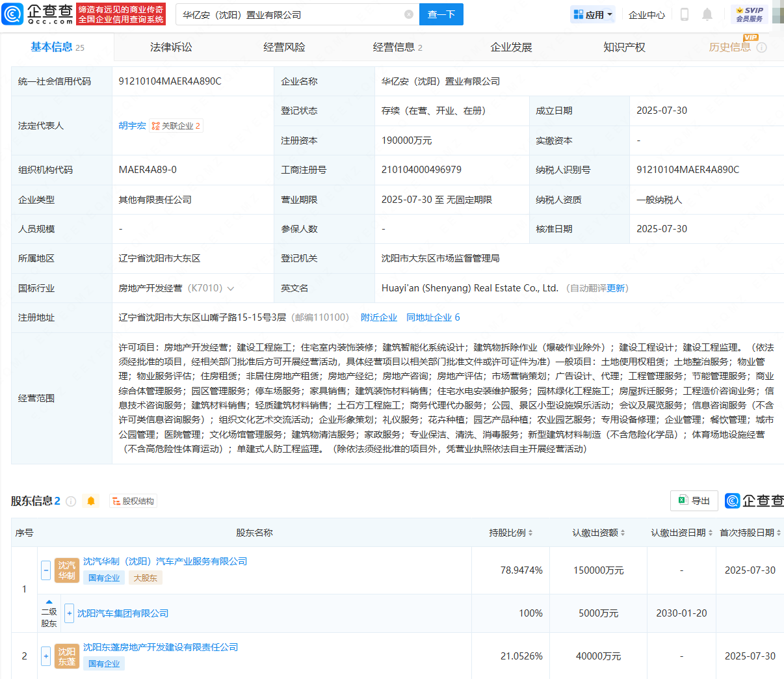Click 沈阳市大东区市场监督管理局 value
The height and width of the screenshot is (679, 784).
click(440, 258)
